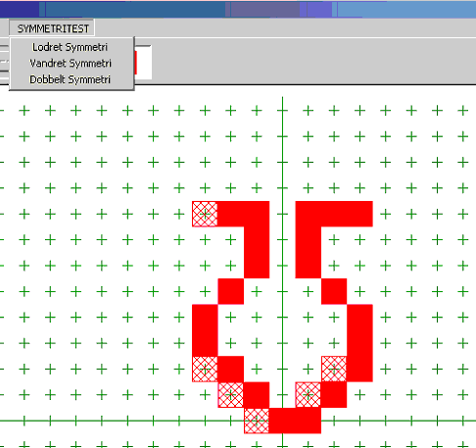Click the white box beside the red swatch

(144, 63)
